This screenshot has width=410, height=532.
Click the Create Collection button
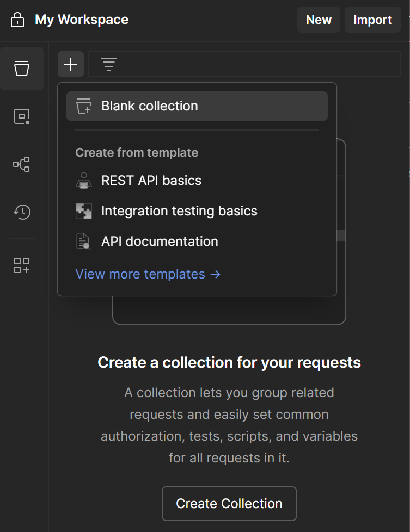point(229,504)
